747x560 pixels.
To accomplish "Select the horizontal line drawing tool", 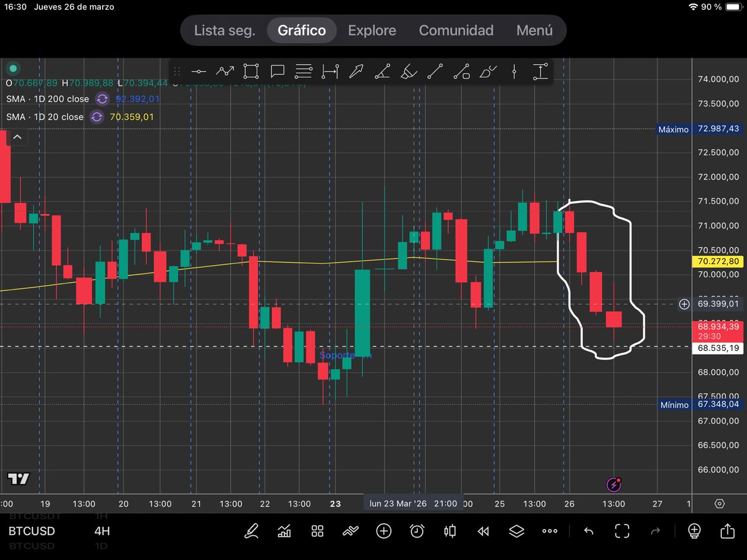I will (x=199, y=72).
